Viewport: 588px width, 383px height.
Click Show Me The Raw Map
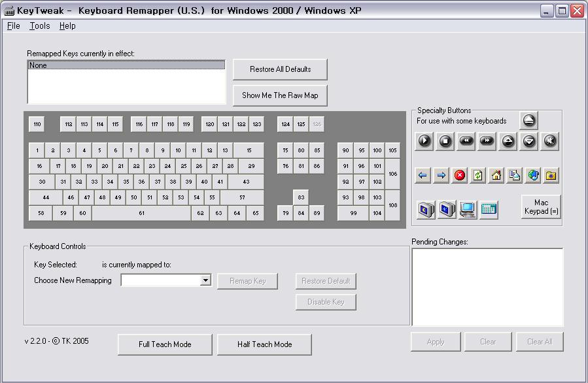(x=280, y=95)
